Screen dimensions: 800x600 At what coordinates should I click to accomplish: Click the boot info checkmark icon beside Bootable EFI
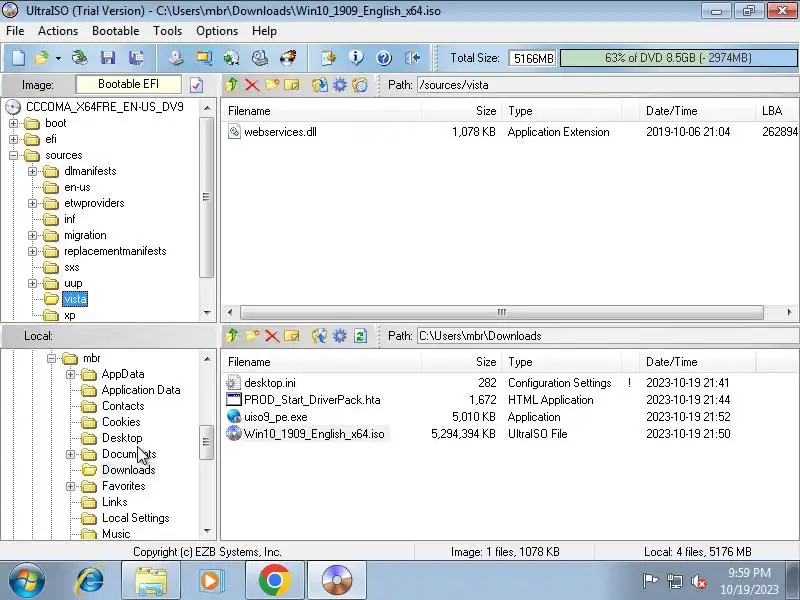click(196, 85)
